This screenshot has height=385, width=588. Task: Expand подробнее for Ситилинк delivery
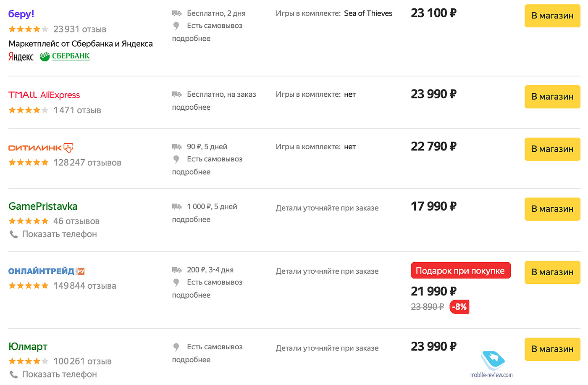191,172
